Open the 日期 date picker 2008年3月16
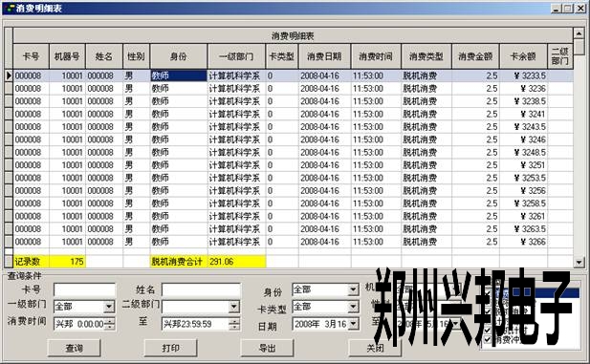Viewport: 590px width, 364px height. coord(353,324)
